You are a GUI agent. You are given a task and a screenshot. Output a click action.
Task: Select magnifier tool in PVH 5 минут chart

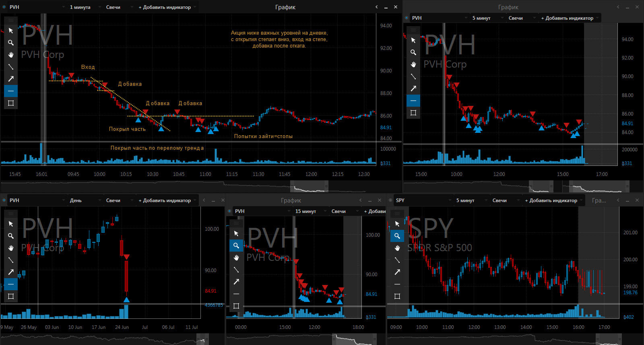click(413, 52)
